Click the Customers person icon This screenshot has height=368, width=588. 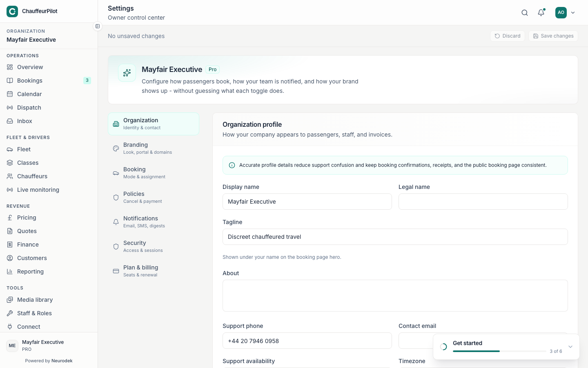pyautogui.click(x=10, y=258)
